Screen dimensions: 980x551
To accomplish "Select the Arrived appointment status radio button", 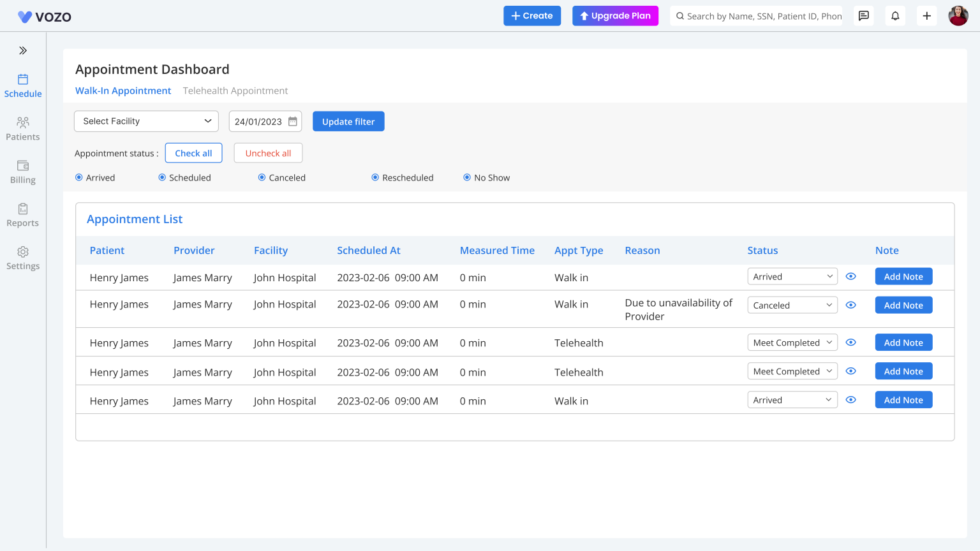I will point(78,177).
